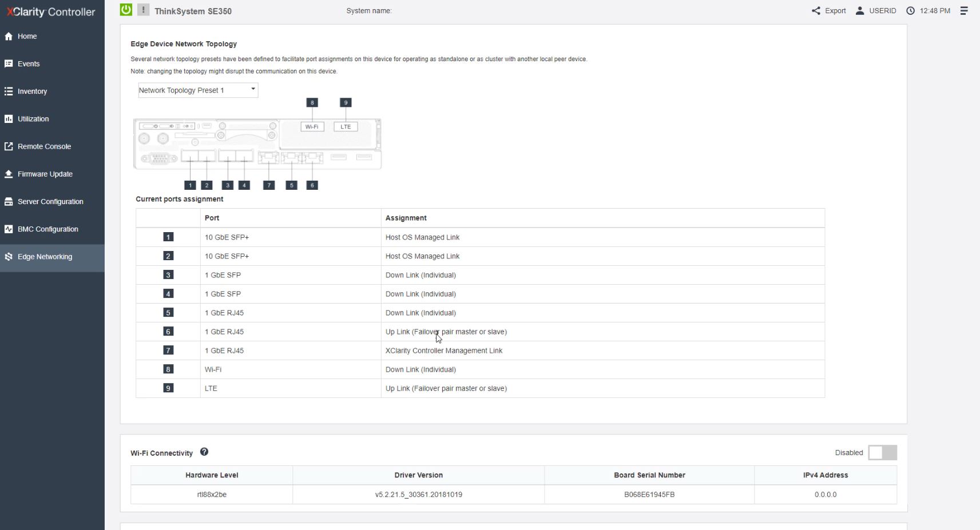Expand the BMC Configuration sidebar section

click(x=48, y=229)
